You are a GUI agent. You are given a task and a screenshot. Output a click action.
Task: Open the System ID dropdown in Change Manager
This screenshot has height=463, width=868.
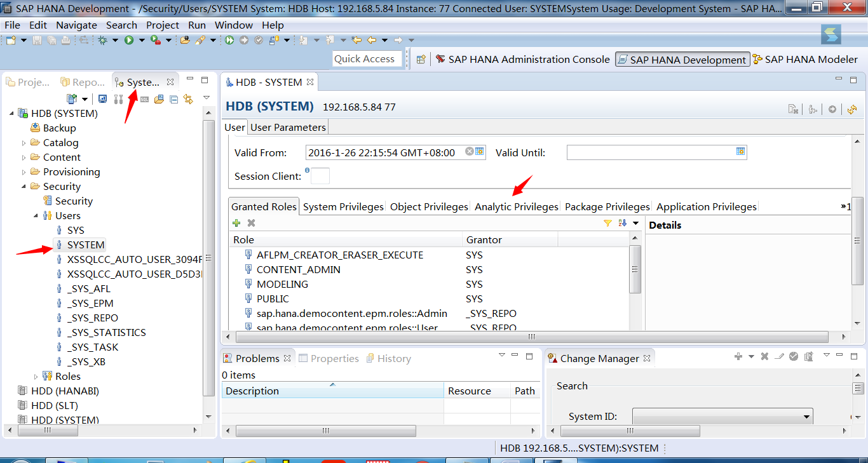click(808, 416)
